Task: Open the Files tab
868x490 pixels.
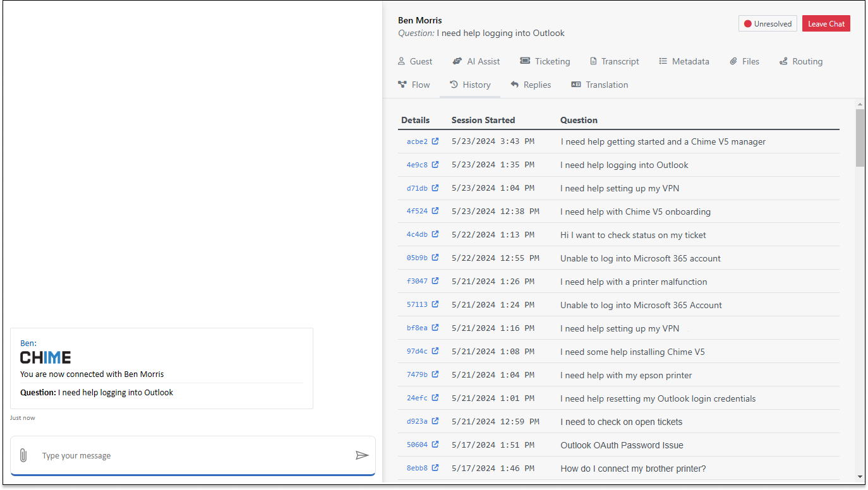Action: [x=745, y=61]
